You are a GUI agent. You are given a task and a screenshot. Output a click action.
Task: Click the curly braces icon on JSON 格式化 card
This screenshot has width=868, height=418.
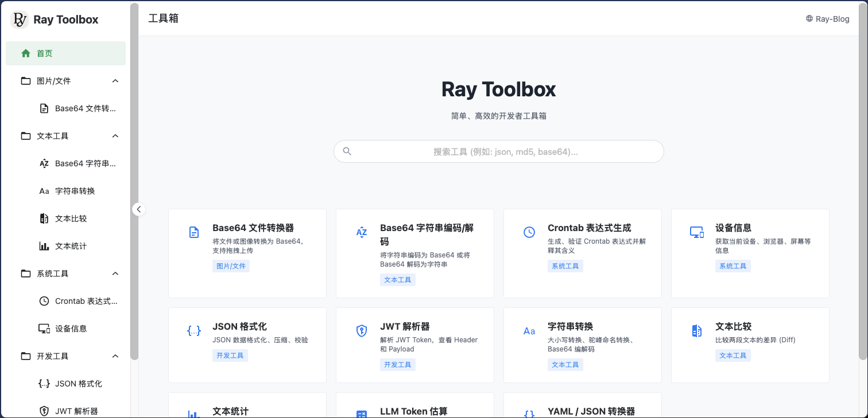click(x=194, y=331)
